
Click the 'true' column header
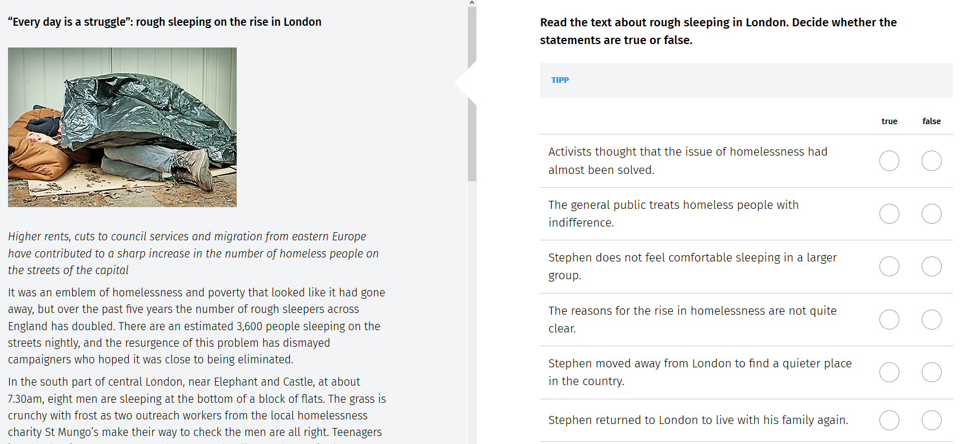click(x=889, y=121)
